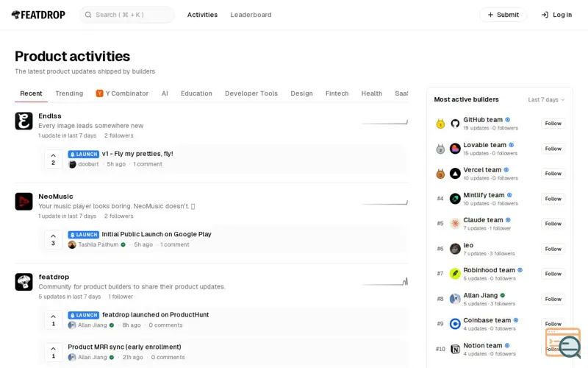Open 'featdrop launched on ProductHunt' post
Image resolution: width=588 pixels, height=368 pixels.
click(x=155, y=315)
